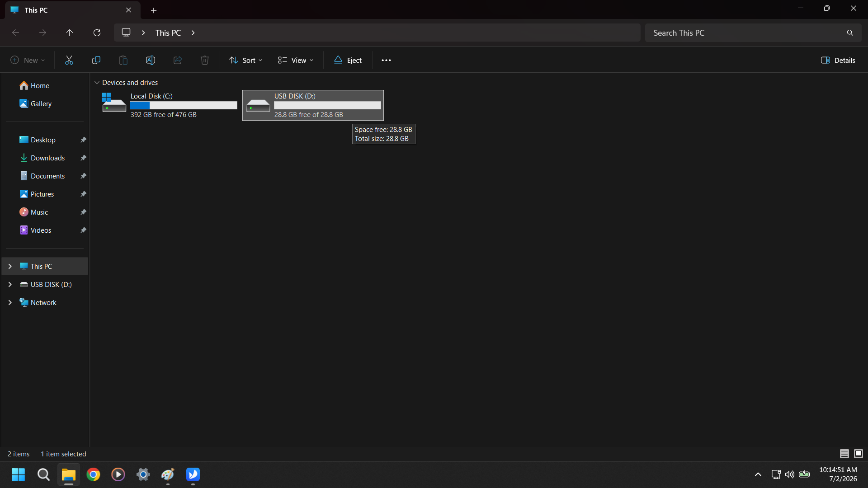
Task: Toggle the Details pane
Action: [838, 60]
